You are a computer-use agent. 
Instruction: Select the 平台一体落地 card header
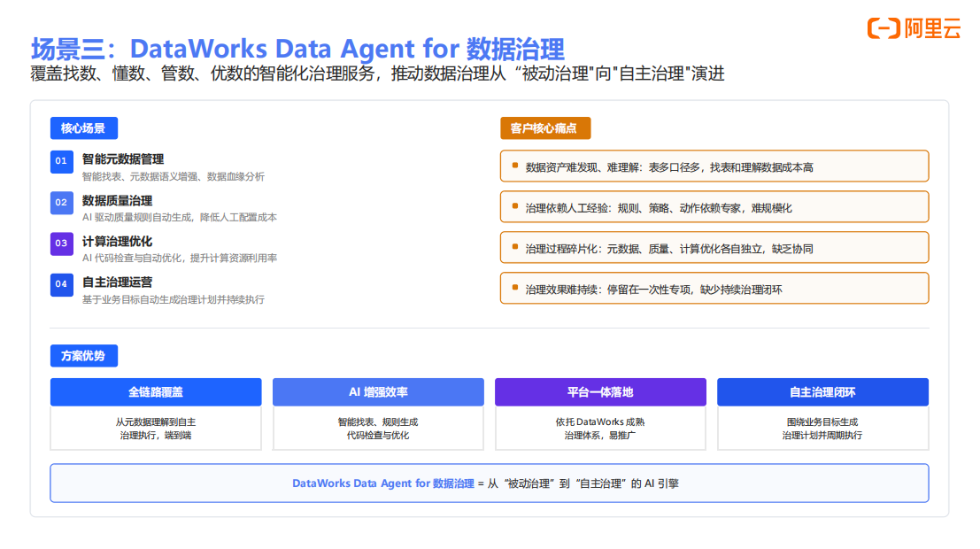[x=600, y=392]
